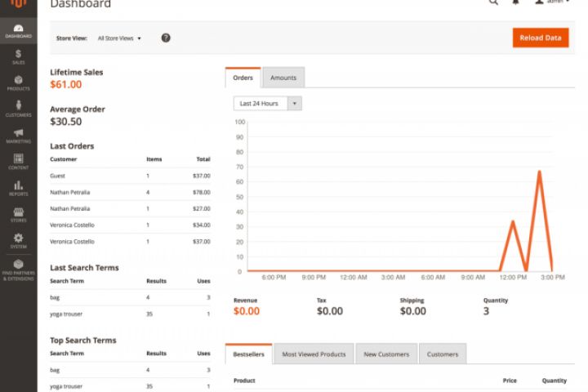Open the System gear menu
Image resolution: width=588 pixels, height=392 pixels.
point(18,241)
